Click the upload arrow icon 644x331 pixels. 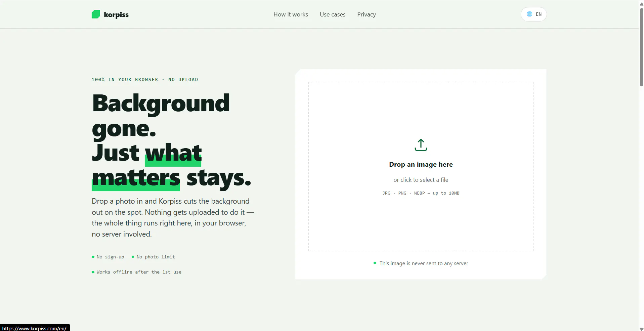pos(421,145)
